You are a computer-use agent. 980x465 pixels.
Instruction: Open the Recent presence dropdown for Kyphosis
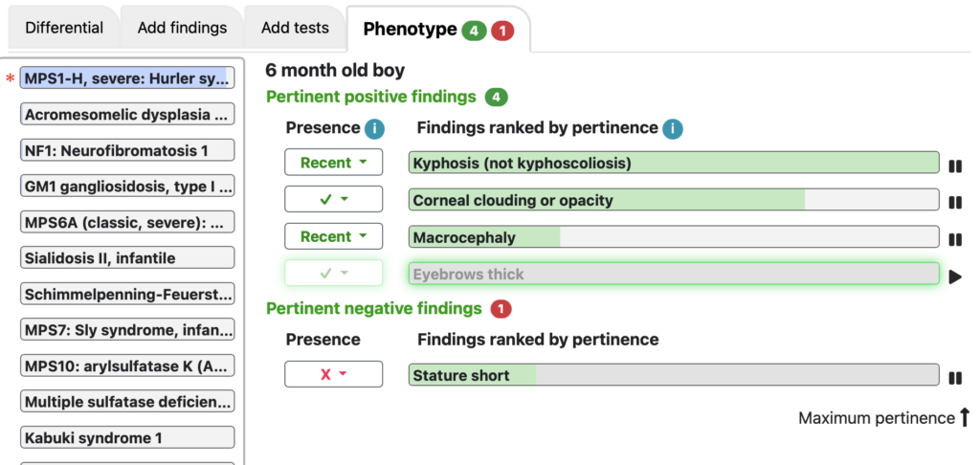point(334,163)
